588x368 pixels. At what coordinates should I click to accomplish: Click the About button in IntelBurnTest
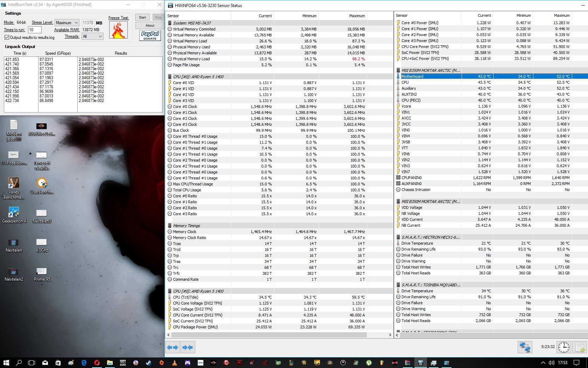point(150,26)
